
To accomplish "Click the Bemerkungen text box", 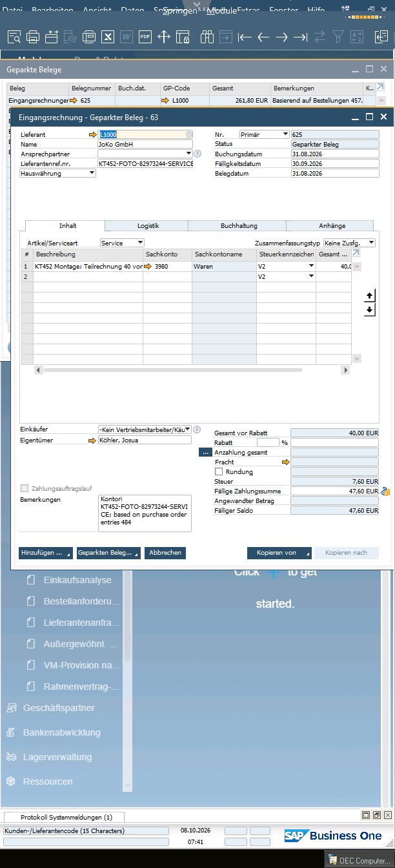I will point(145,513).
